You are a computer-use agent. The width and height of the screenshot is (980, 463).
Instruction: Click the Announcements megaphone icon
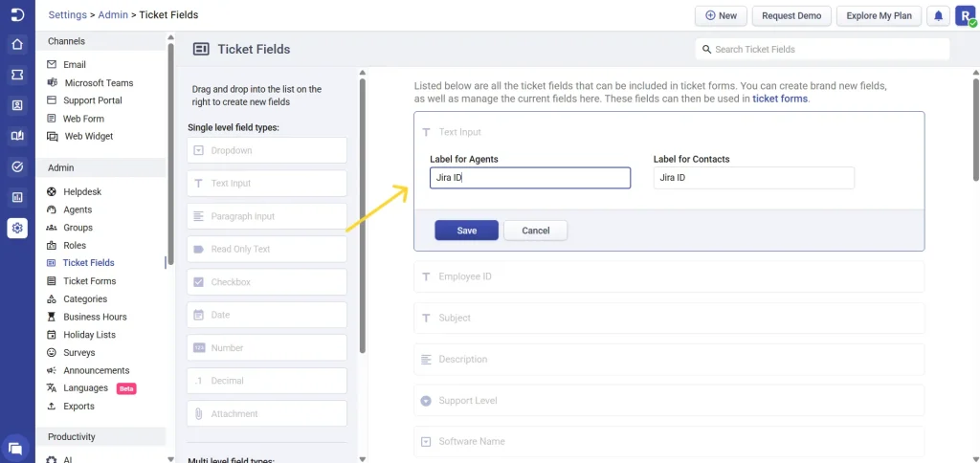click(x=52, y=370)
